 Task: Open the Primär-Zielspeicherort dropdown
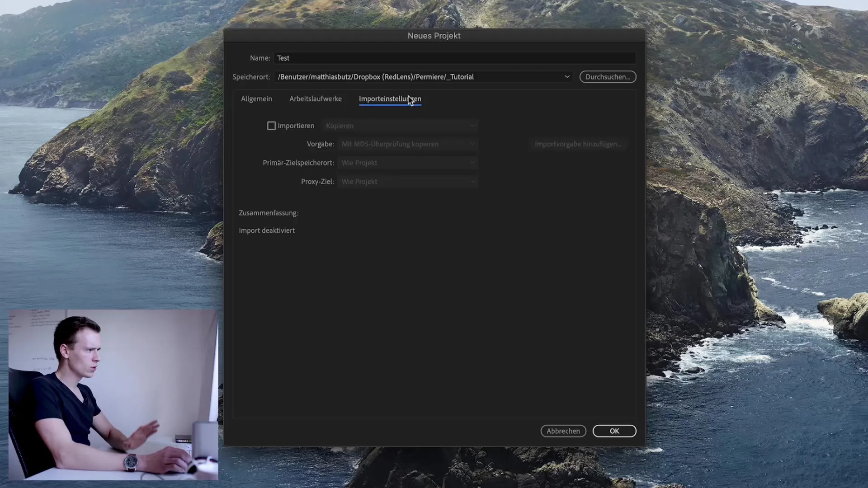[x=407, y=163]
